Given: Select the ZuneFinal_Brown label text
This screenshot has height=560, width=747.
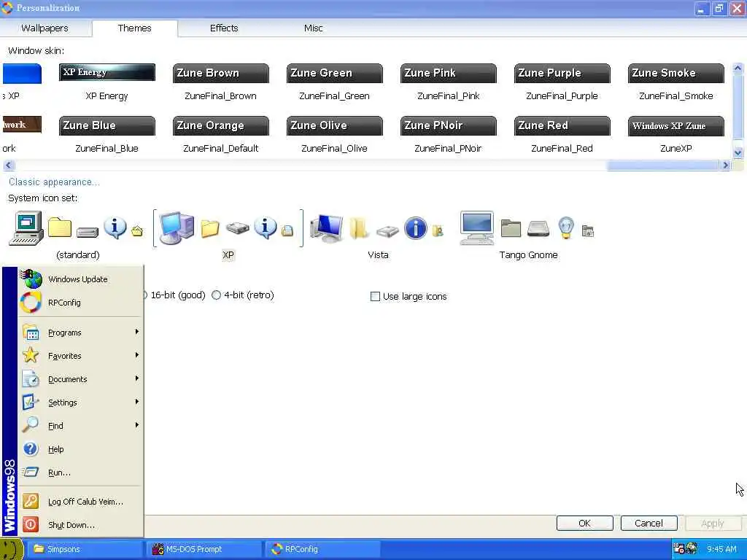Looking at the screenshot, I should click(220, 96).
